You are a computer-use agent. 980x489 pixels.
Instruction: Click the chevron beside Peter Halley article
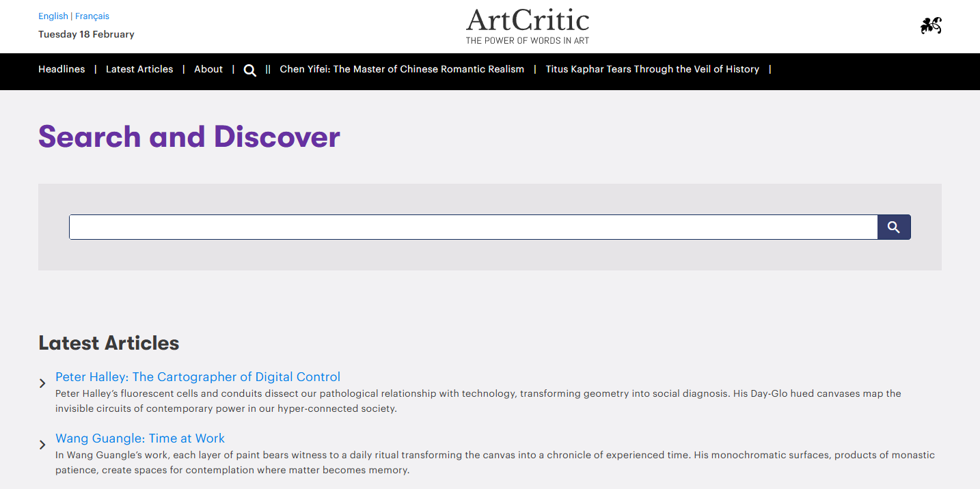[x=42, y=383]
